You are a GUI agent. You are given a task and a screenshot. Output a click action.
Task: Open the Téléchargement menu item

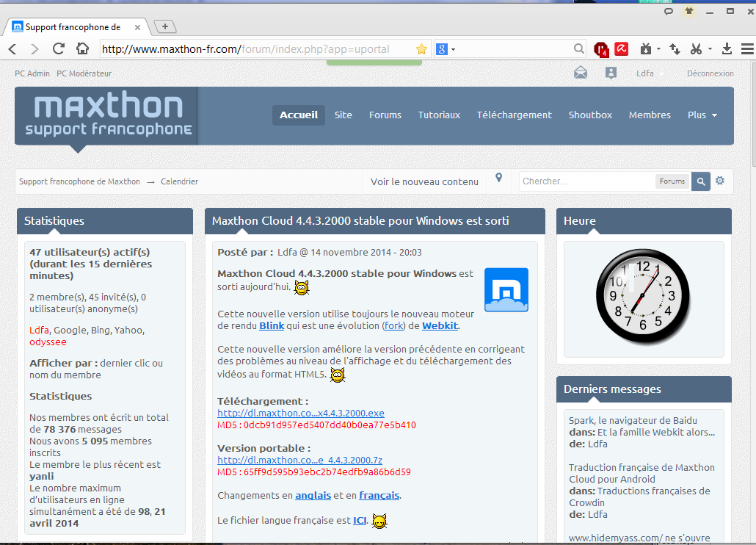pos(514,115)
